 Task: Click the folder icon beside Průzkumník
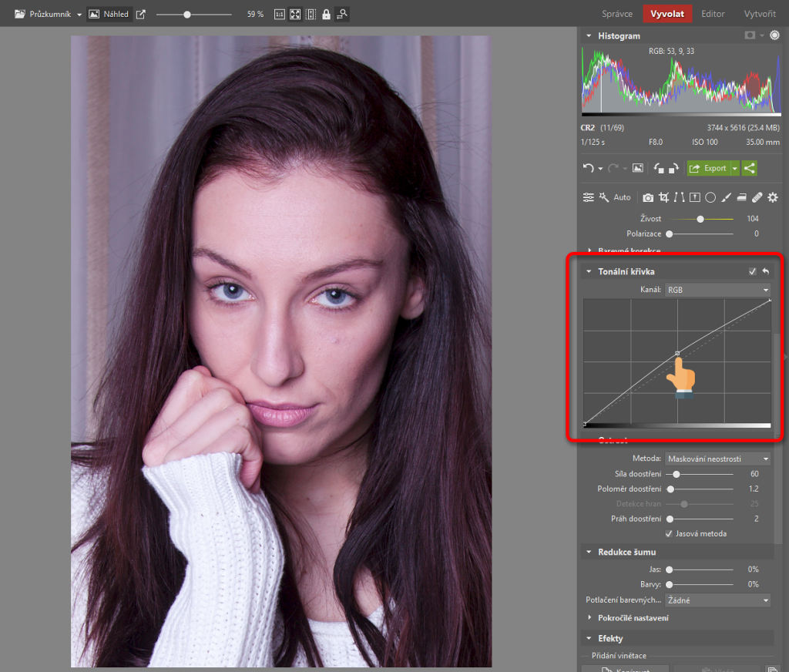pos(20,14)
